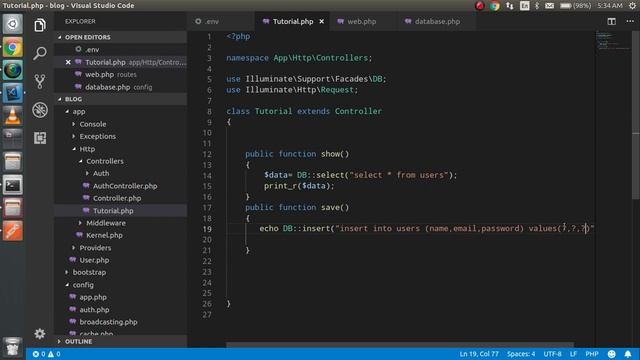Image resolution: width=640 pixels, height=360 pixels.
Task: Select the Tutorial.php editor tab
Action: tap(293, 21)
